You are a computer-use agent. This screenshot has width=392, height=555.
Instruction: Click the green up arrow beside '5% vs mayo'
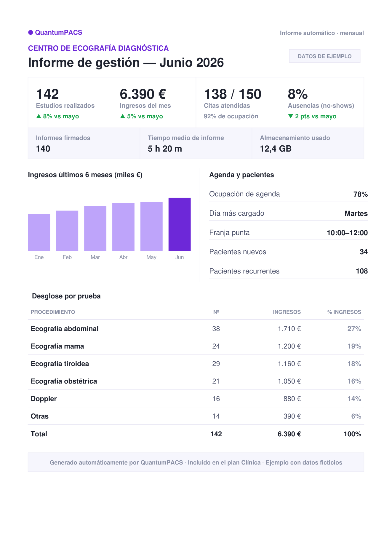122,116
